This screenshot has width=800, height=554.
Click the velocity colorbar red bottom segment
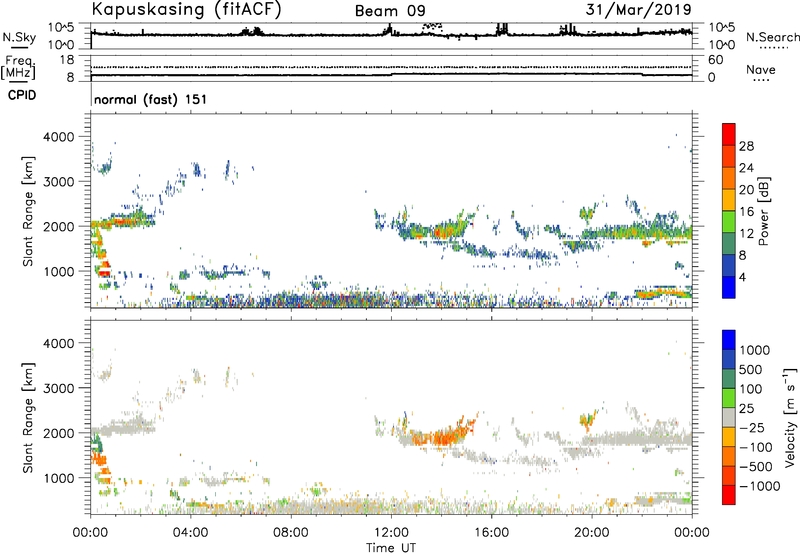click(x=729, y=495)
